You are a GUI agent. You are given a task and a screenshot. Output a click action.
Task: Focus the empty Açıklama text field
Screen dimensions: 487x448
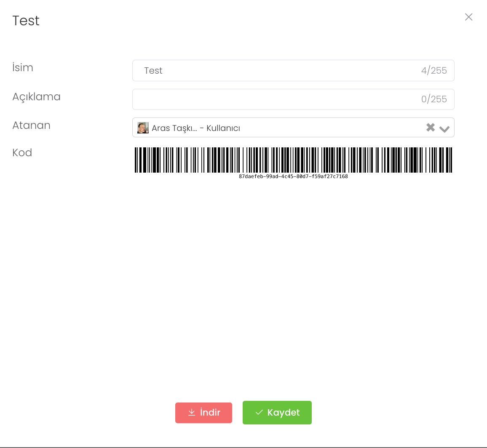(x=274, y=99)
